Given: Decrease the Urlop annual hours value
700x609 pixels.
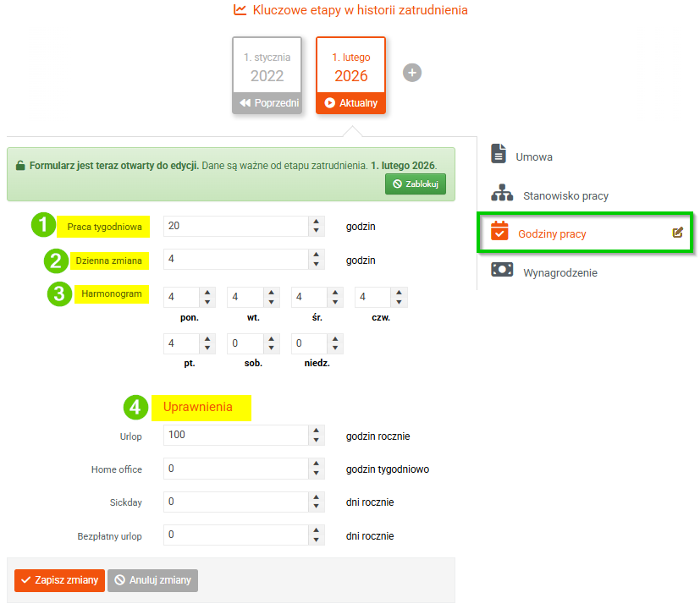Looking at the screenshot, I should click(x=316, y=440).
